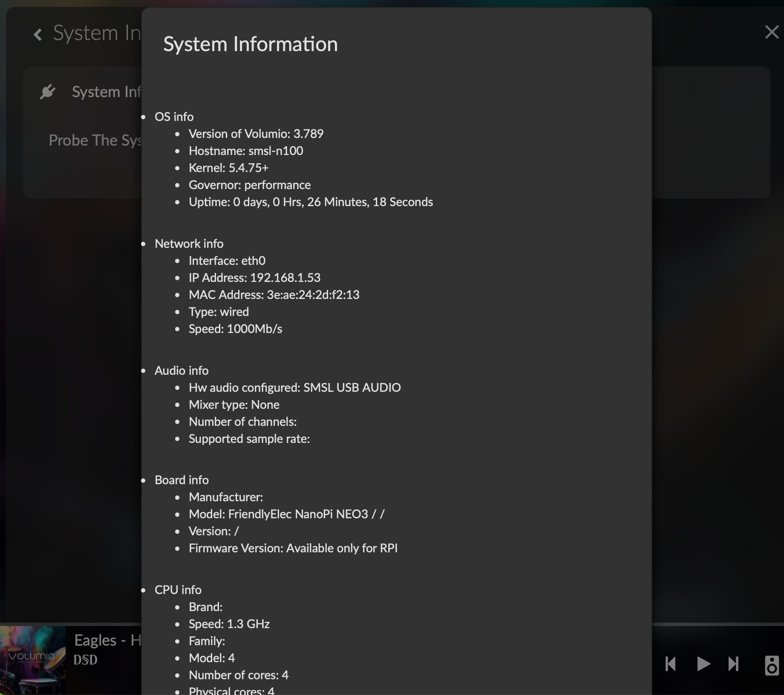Click the Eagles track title
Viewport: 784px width, 695px height.
(x=107, y=640)
